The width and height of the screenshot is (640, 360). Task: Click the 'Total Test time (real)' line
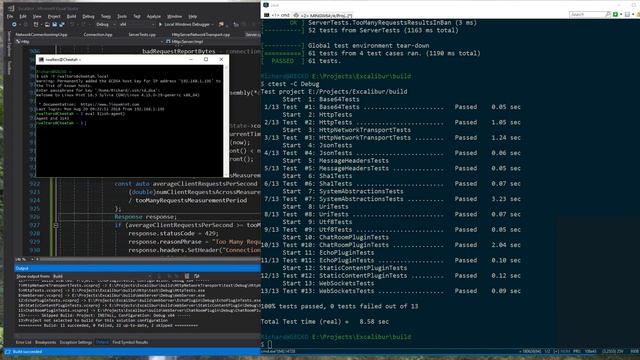pos(325,322)
